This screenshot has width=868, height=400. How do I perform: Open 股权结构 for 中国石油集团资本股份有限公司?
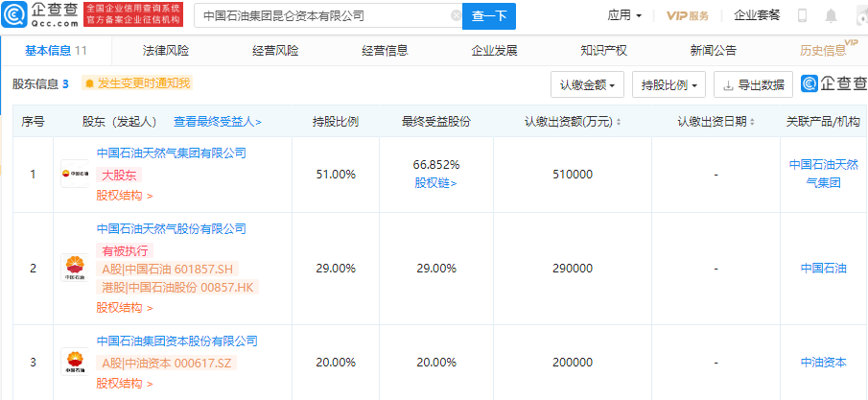point(125,384)
